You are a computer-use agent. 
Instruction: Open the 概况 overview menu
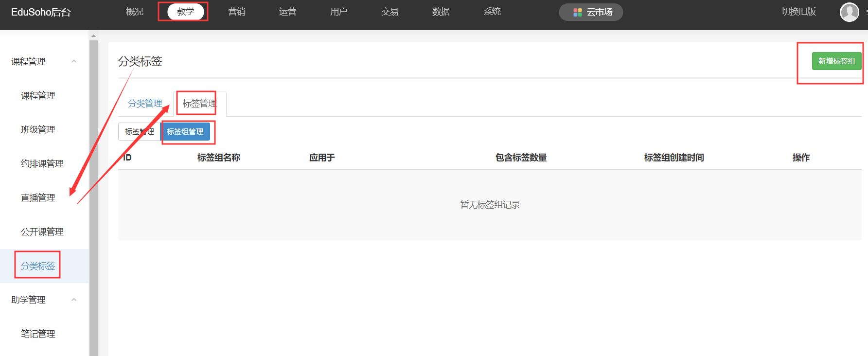135,12
